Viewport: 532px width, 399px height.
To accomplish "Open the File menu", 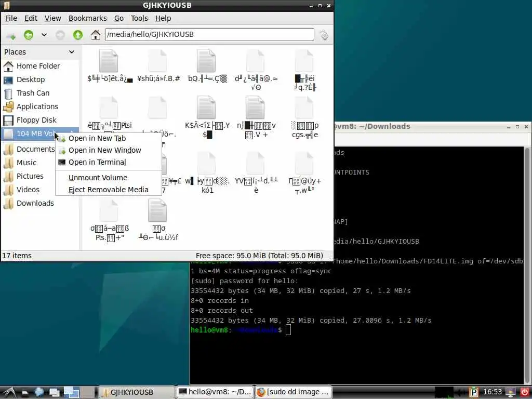I will [x=11, y=18].
